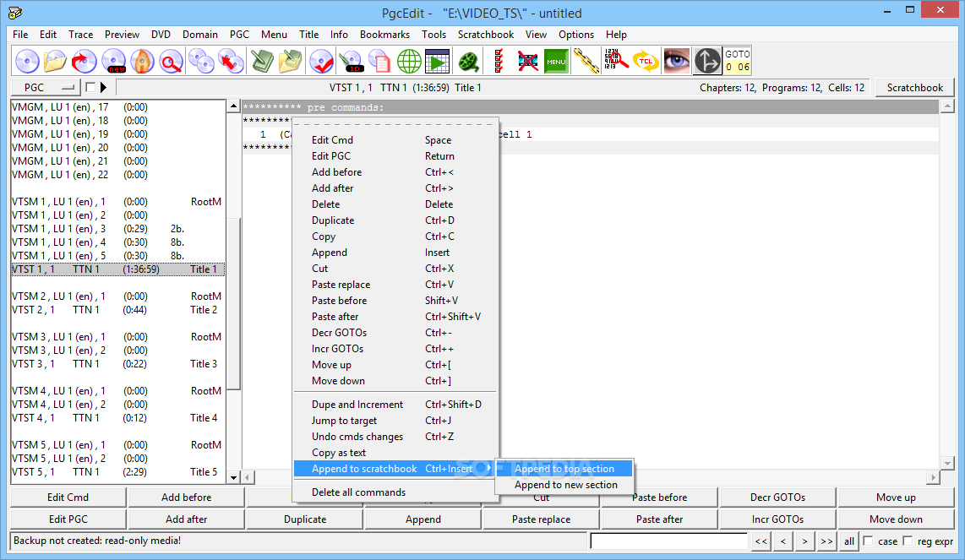The width and height of the screenshot is (965, 560).
Task: Click the two discs compare icon
Action: [x=201, y=61]
